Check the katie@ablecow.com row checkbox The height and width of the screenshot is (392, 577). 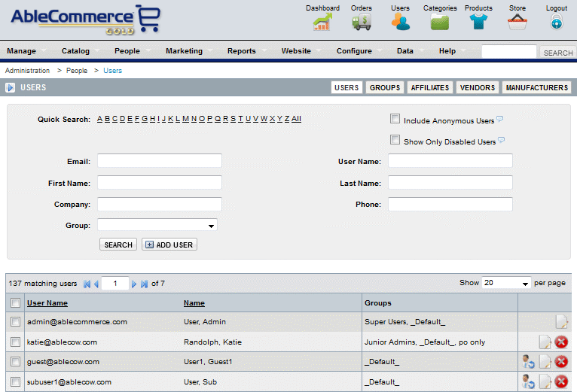(x=16, y=342)
